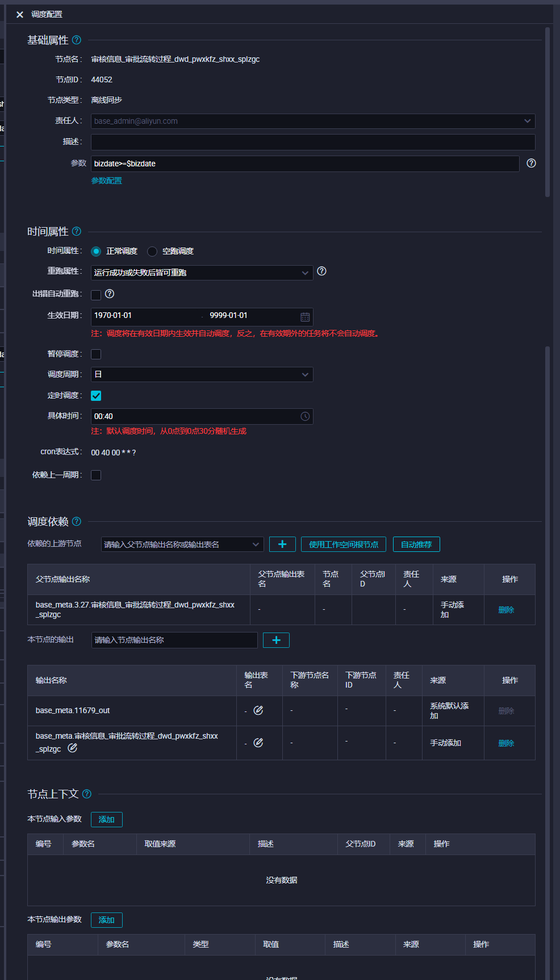Click the plus button to add upstream dependency
The height and width of the screenshot is (980, 560).
click(x=282, y=545)
